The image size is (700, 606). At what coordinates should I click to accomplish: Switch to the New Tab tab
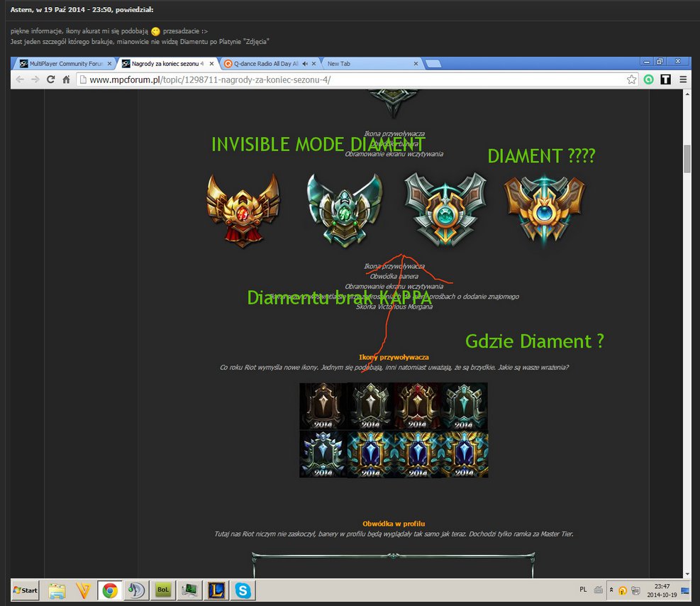pos(339,63)
